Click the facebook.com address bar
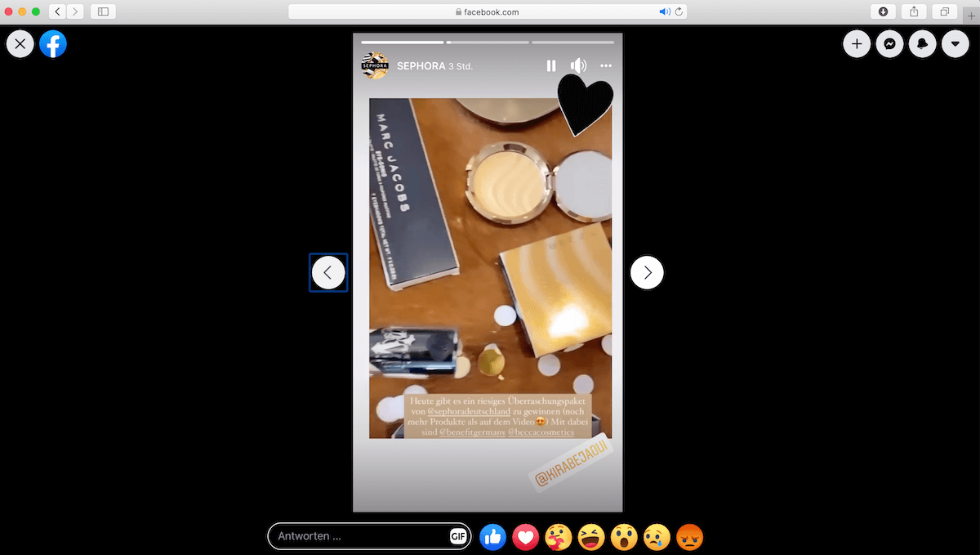 [x=487, y=11]
